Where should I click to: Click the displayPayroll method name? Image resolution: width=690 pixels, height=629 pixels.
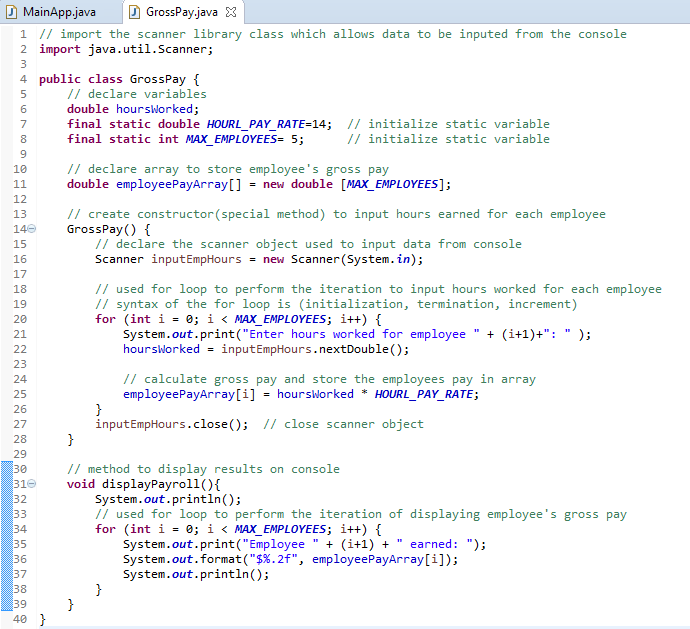pyautogui.click(x=151, y=484)
